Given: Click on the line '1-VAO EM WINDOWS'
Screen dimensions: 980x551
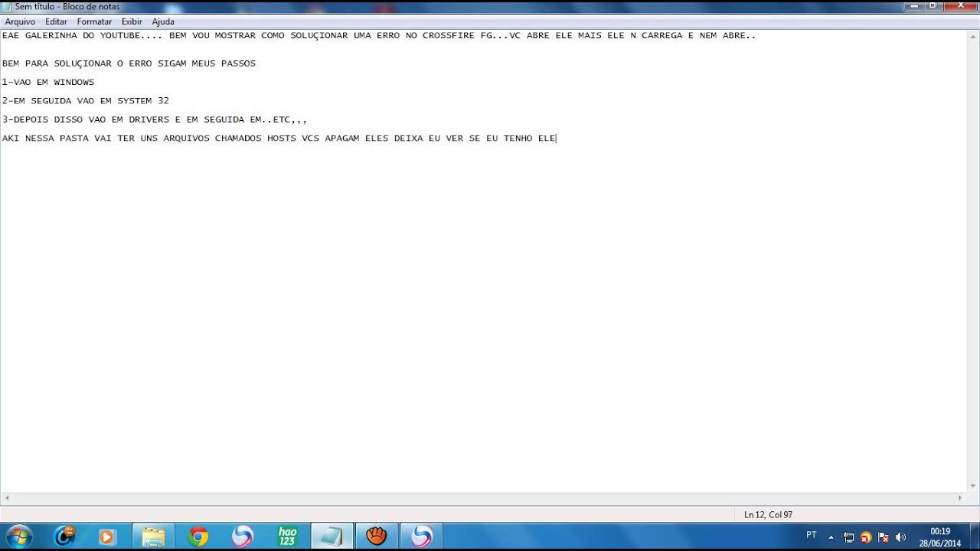Looking at the screenshot, I should point(48,82).
